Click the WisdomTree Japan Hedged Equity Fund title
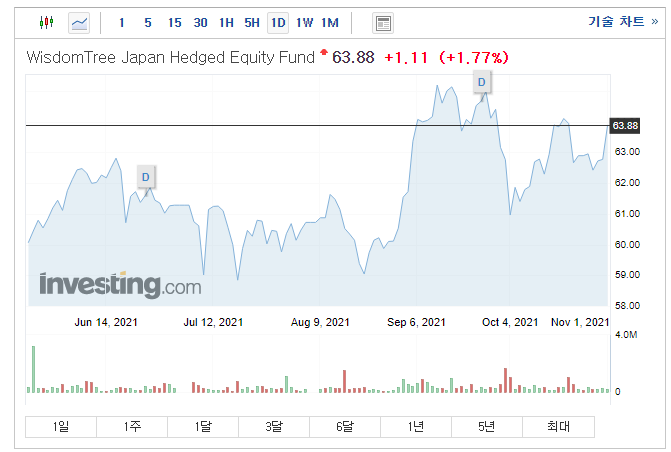The height and width of the screenshot is (452, 671). coord(170,57)
